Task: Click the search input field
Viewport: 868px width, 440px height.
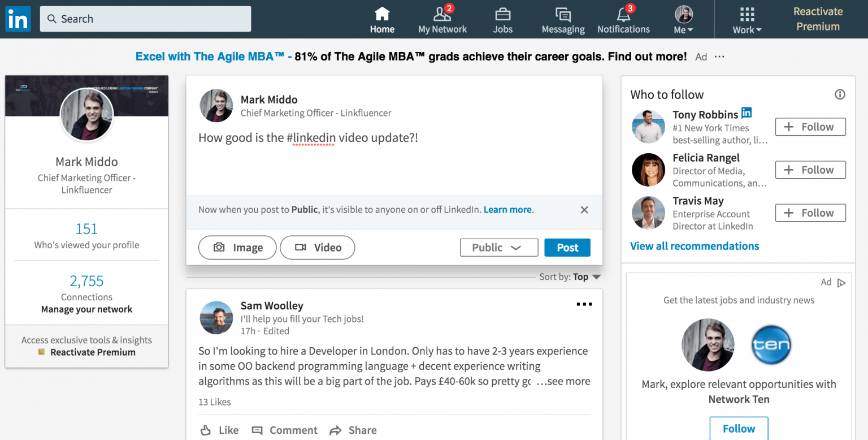Action: pos(145,19)
